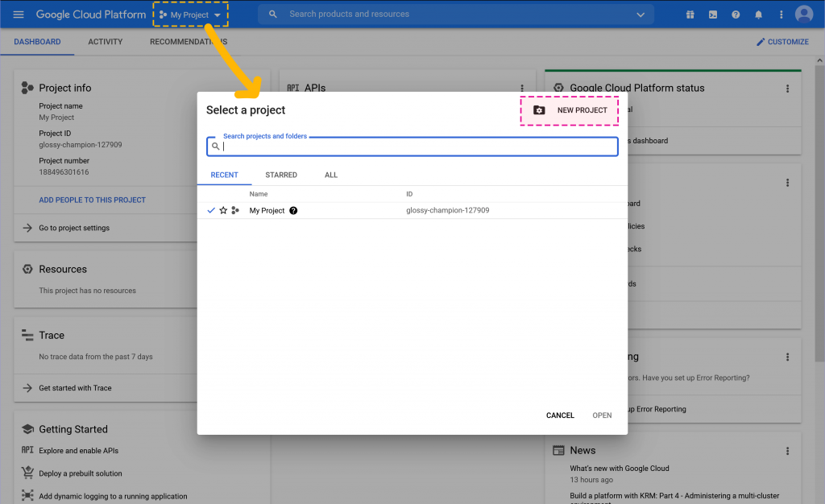Click the projects and folders search field
This screenshot has width=825, height=504.
(x=412, y=147)
